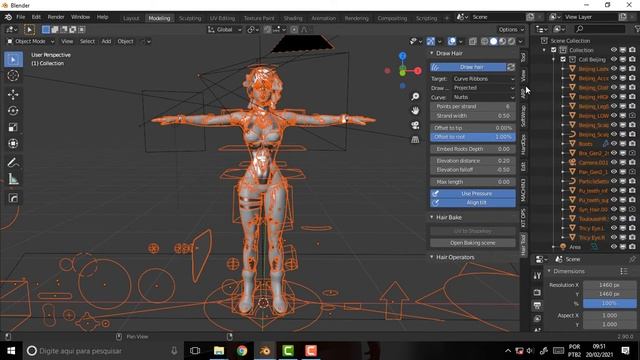
Task: Select the Scale tool
Action: [x=13, y=127]
